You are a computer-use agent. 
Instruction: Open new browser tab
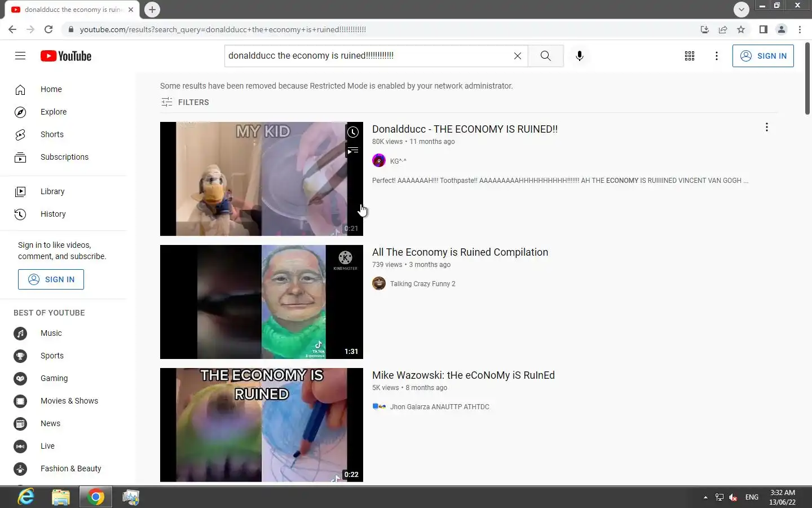point(152,10)
